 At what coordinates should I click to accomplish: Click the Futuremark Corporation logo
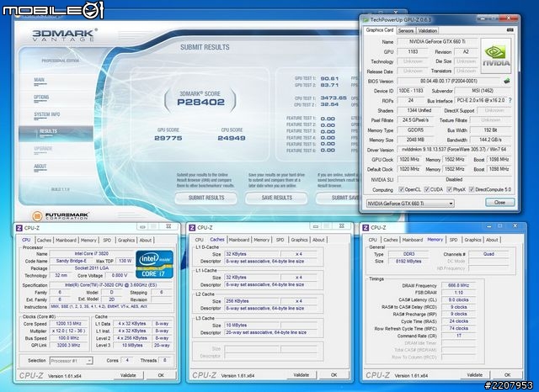61,216
